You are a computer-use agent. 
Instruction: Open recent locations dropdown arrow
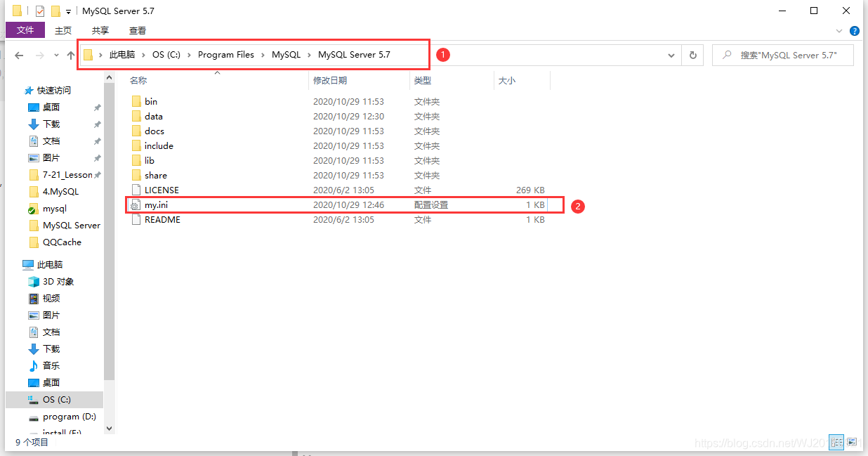[56, 56]
